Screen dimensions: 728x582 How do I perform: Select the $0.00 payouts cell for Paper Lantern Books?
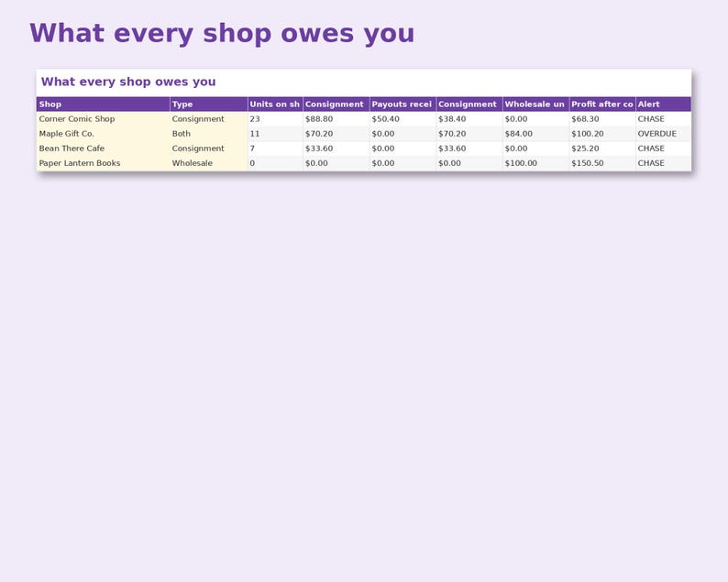[403, 163]
